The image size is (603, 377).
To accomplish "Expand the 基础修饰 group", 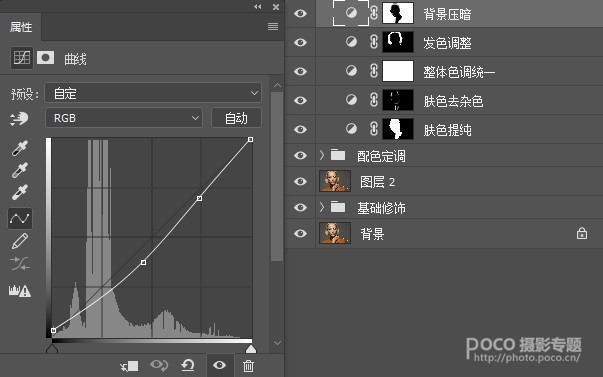I will click(322, 207).
